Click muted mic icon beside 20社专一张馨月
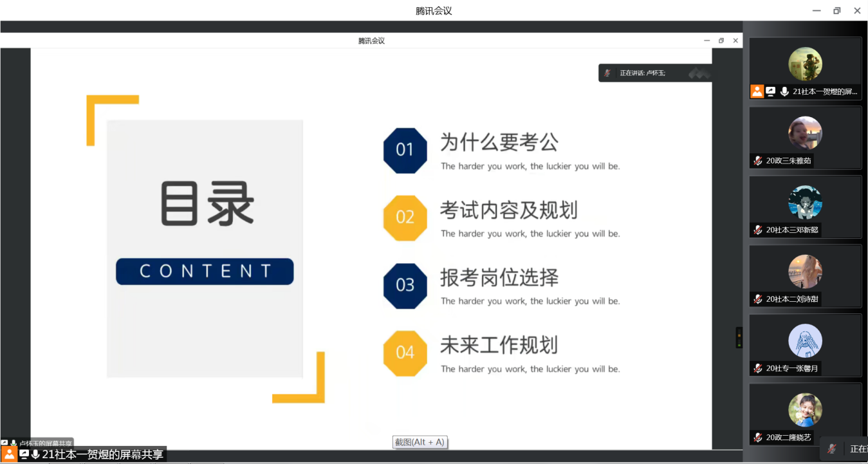 [x=758, y=369]
